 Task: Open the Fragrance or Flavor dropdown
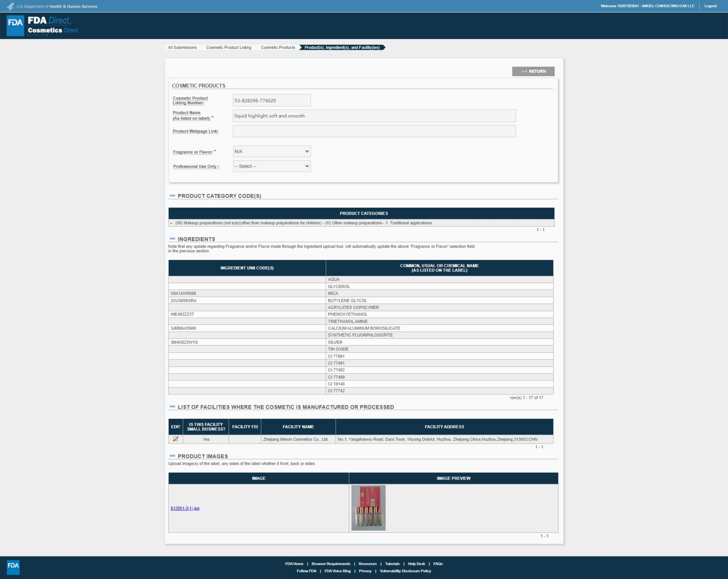pyautogui.click(x=271, y=152)
